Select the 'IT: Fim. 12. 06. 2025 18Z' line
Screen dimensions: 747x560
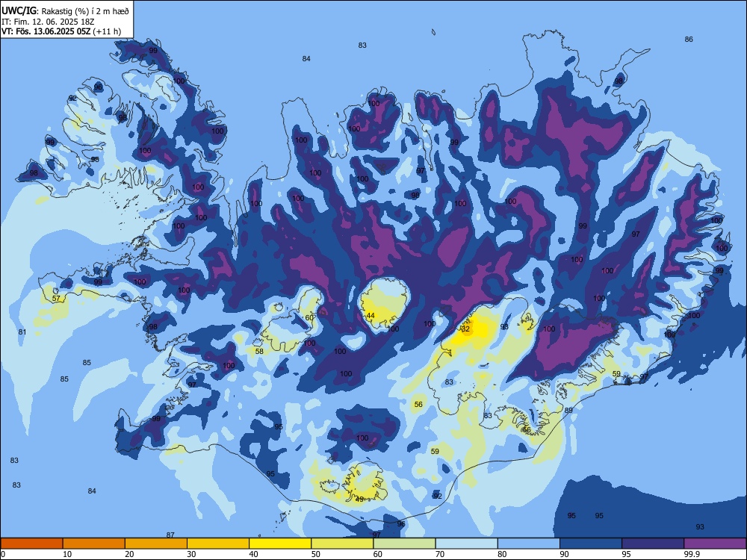[x=48, y=22]
